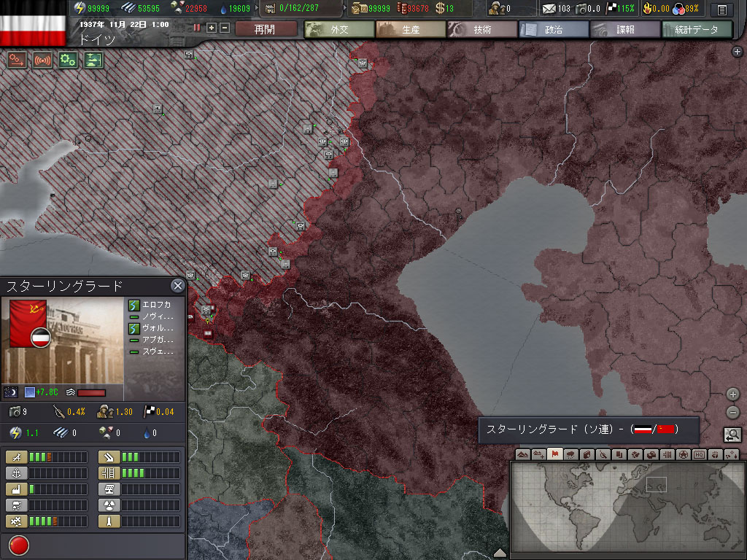Click the manpower soldiers icon in top bar
This screenshot has width=747, height=560.
tap(497, 8)
